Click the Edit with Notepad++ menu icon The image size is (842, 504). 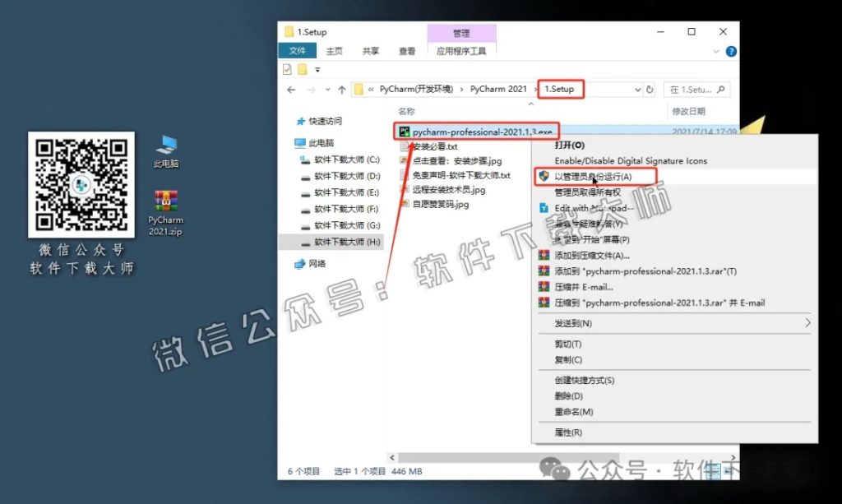(x=544, y=208)
